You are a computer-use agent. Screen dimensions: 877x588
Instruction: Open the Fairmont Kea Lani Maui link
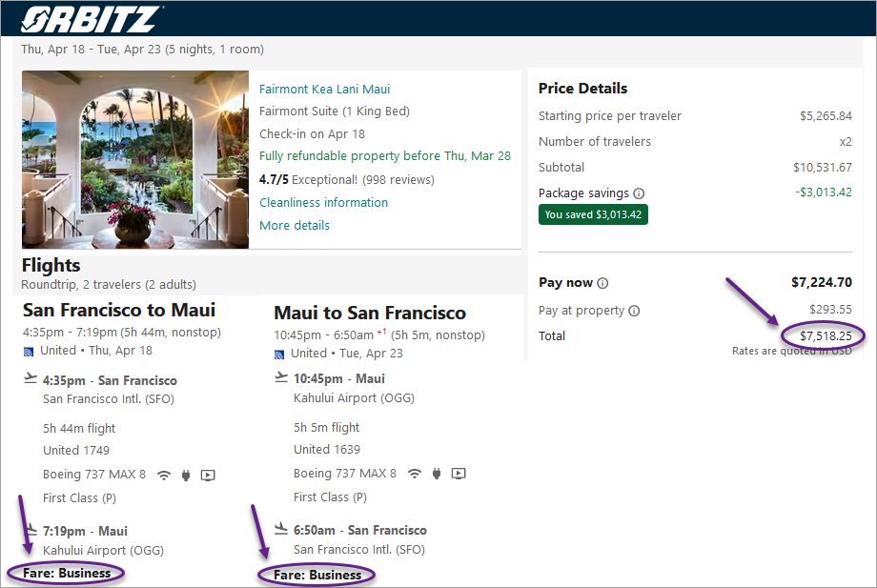click(x=324, y=90)
